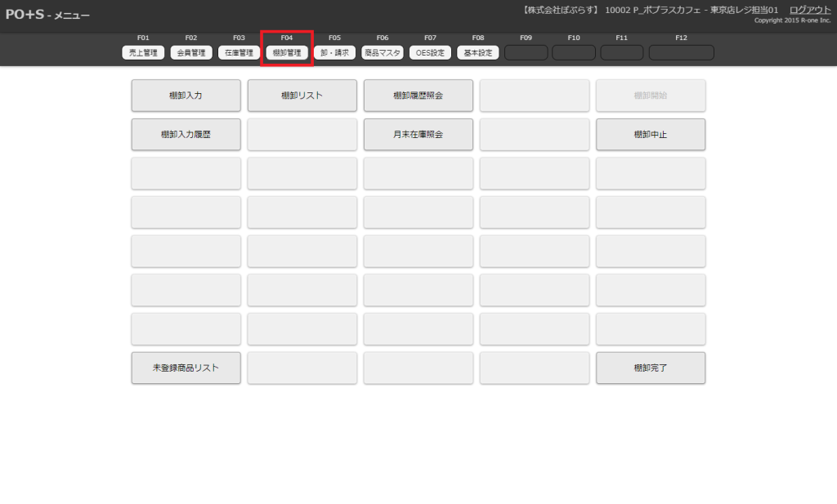Click 棚卸完了 to finish stocktaking
837x504 pixels.
pos(651,368)
